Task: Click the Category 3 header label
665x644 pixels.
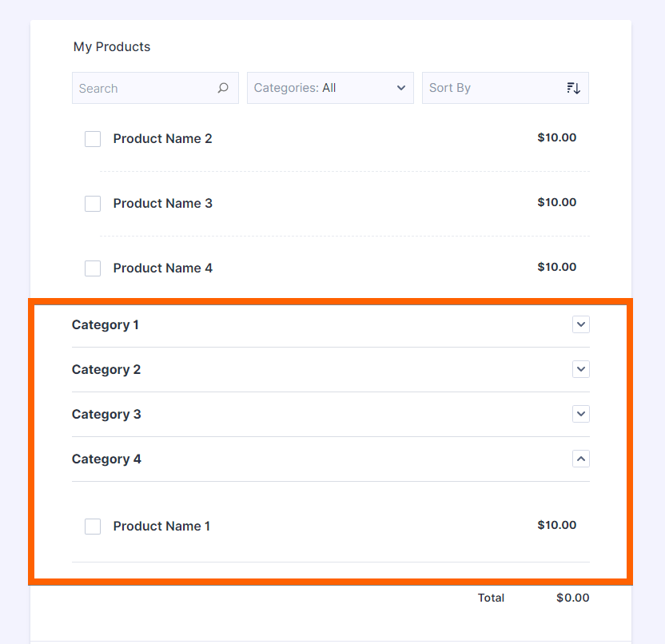Action: click(x=106, y=415)
